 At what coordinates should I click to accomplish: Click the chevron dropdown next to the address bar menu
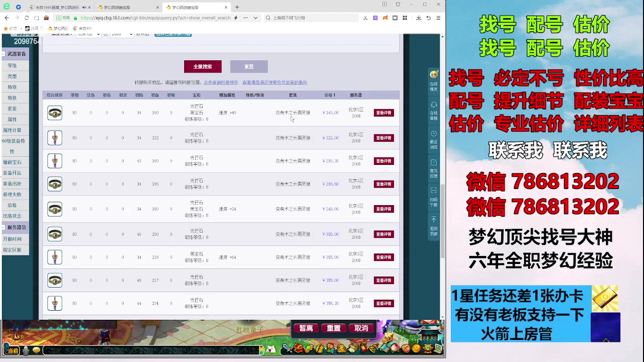255,18
